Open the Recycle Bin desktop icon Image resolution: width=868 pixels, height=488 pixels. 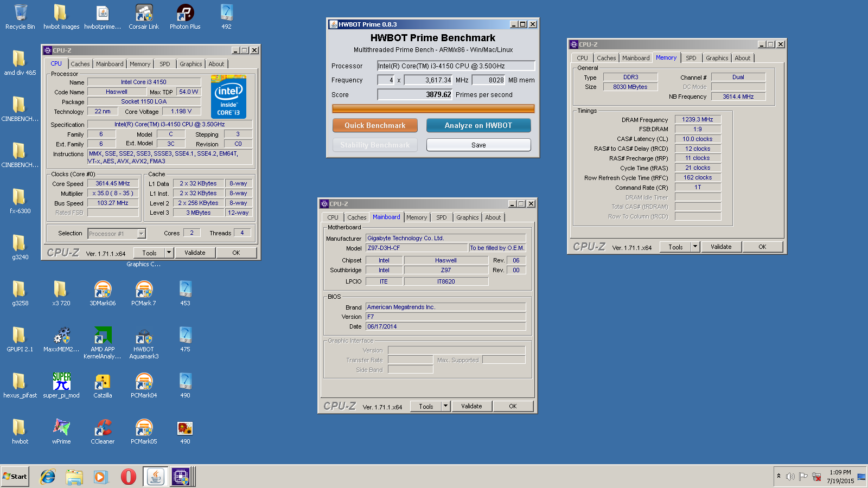(x=20, y=16)
